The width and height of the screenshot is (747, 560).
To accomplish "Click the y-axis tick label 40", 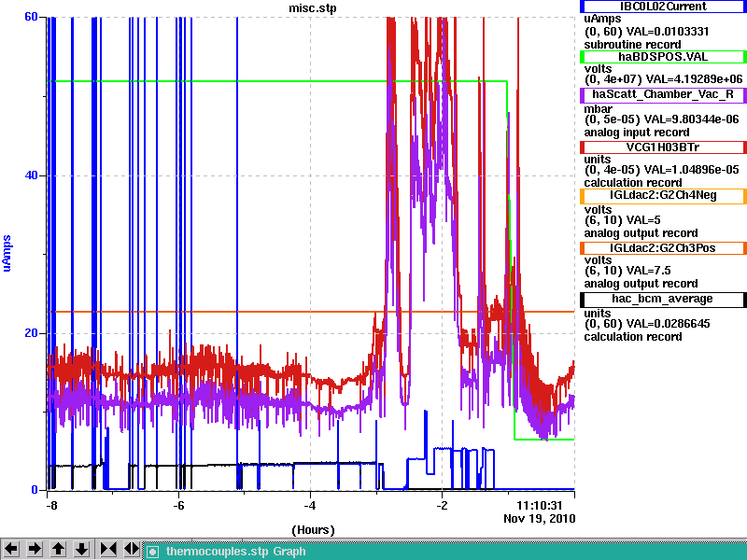I will (31, 175).
